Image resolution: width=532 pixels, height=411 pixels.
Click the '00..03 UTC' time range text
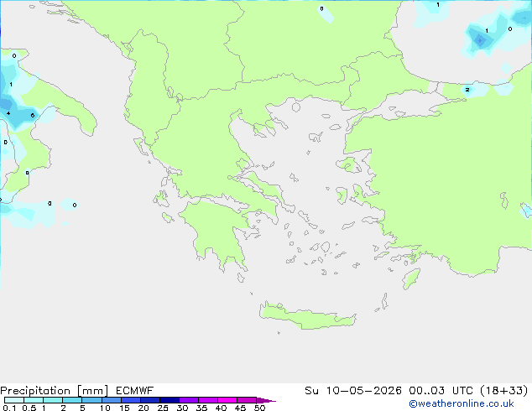tap(441, 391)
